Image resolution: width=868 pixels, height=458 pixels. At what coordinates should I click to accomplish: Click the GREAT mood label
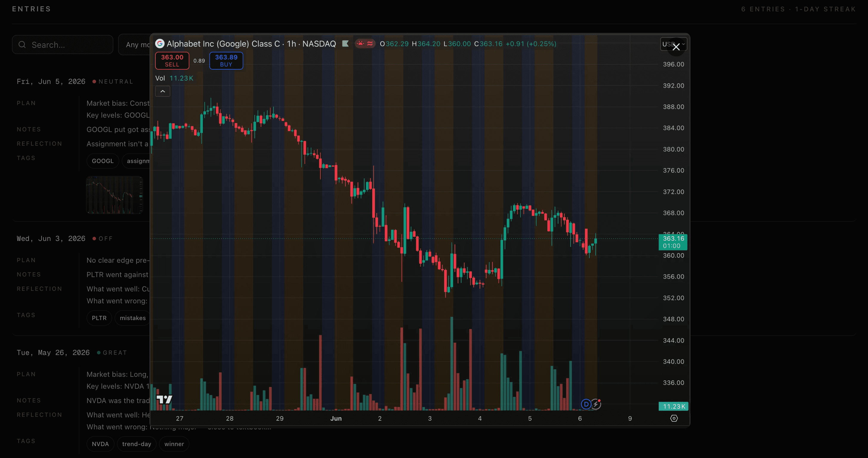pyautogui.click(x=115, y=353)
